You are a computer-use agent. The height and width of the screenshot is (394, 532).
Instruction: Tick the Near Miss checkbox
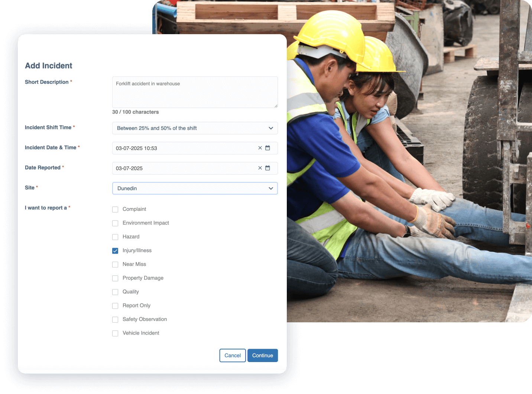click(x=115, y=264)
